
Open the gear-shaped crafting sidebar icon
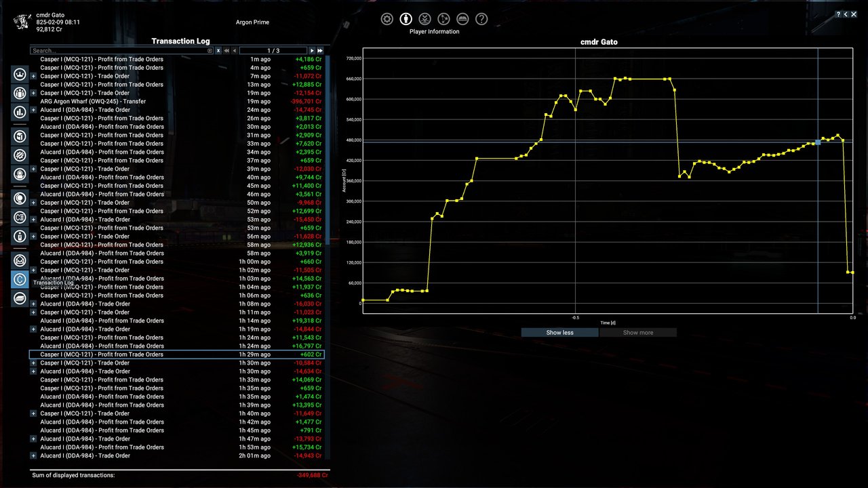(20, 155)
